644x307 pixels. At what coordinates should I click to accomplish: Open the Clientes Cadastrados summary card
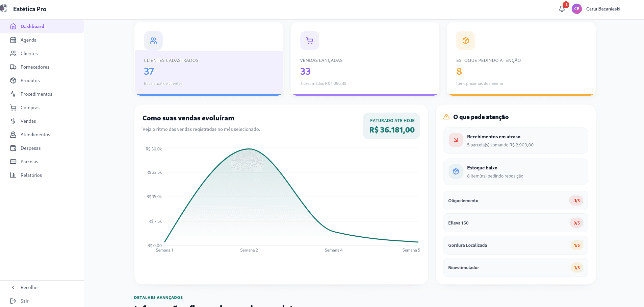coord(209,59)
